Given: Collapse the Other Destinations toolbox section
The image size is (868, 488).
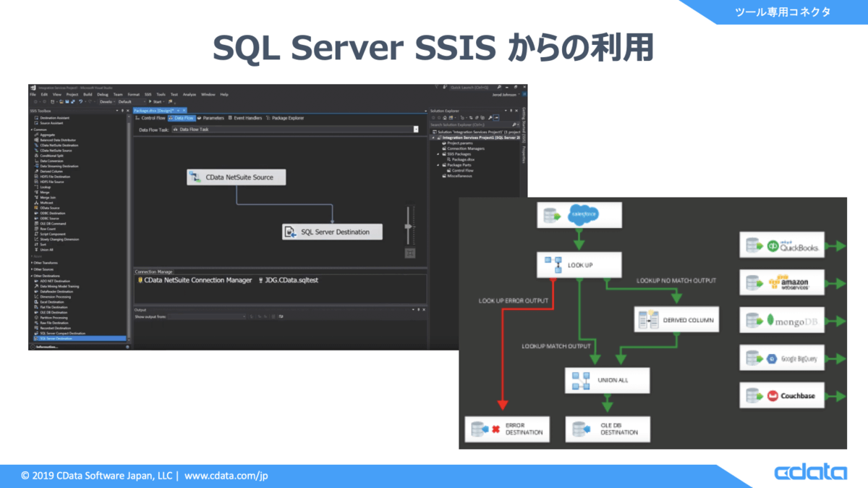Looking at the screenshot, I should click(32, 276).
